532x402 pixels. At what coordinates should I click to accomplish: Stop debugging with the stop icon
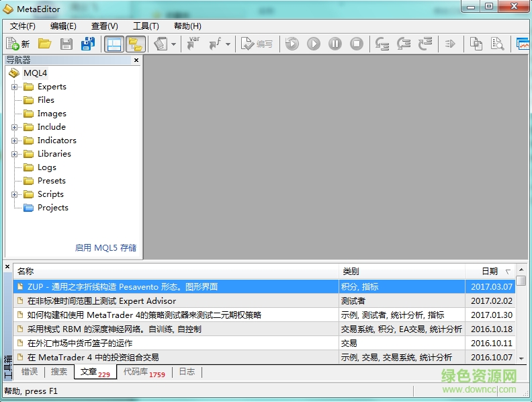point(357,44)
